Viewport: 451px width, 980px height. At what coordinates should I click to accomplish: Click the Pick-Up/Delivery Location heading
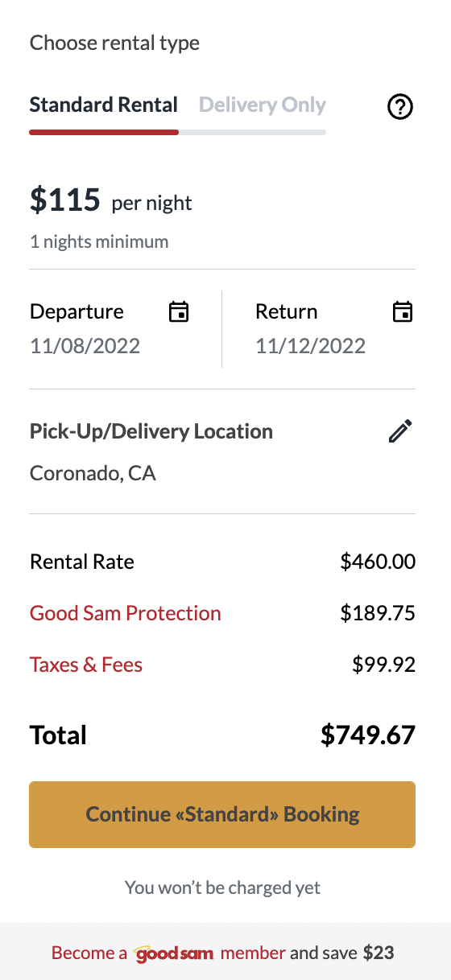click(x=151, y=431)
